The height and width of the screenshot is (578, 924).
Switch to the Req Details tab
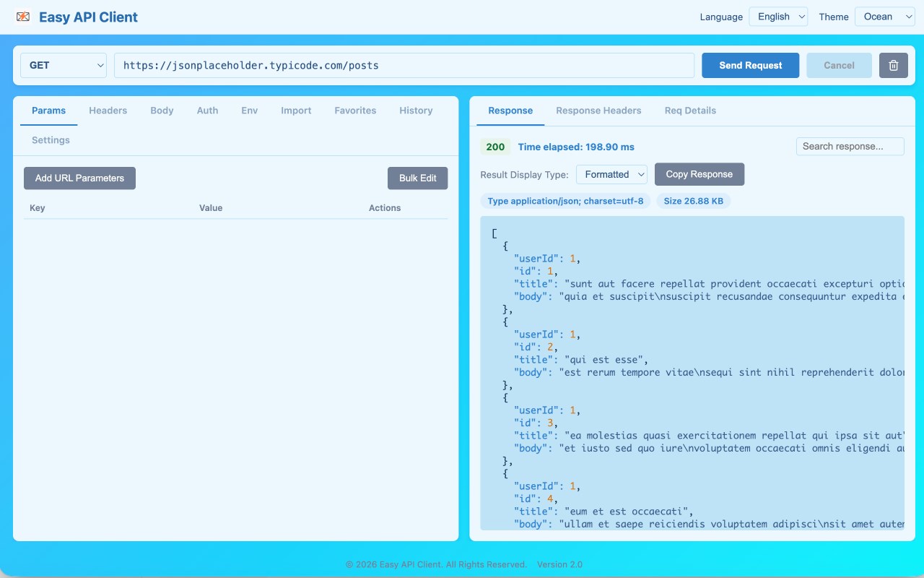[x=689, y=111]
